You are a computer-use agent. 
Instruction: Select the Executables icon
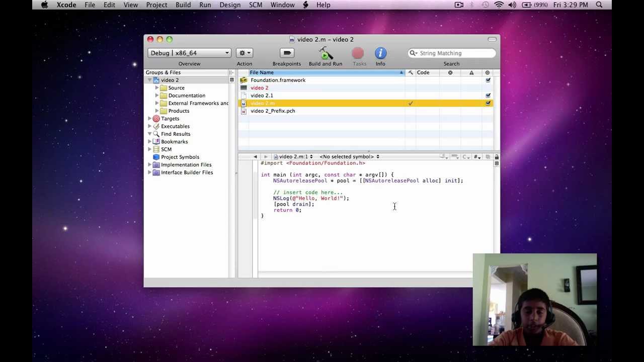tap(156, 126)
